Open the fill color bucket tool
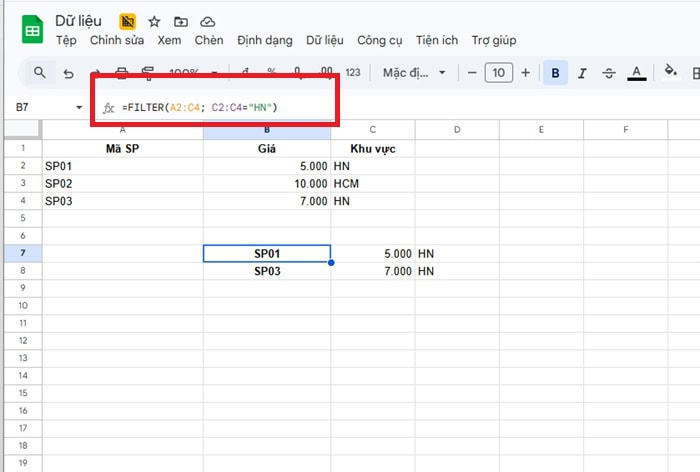 pos(671,72)
